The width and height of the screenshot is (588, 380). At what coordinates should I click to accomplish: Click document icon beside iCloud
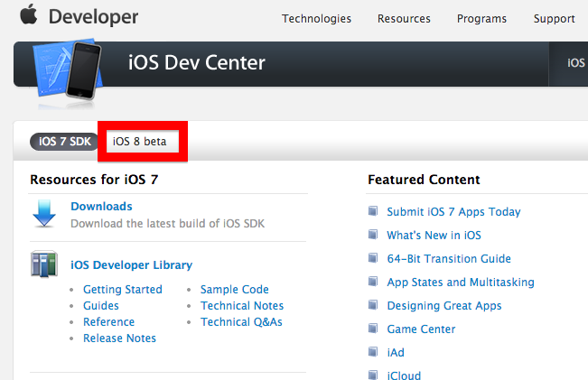point(373,375)
